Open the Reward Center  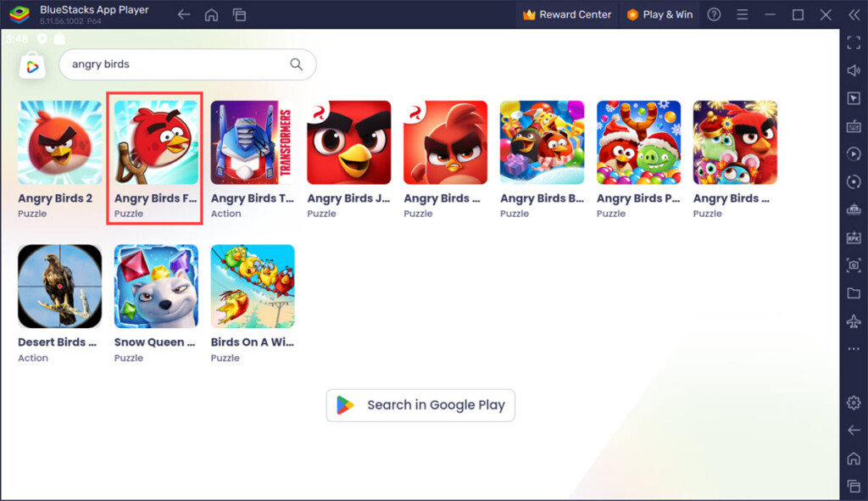567,15
